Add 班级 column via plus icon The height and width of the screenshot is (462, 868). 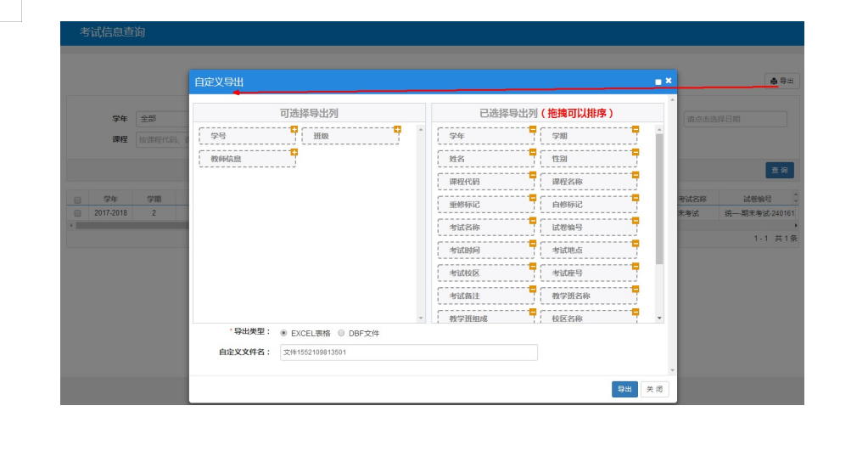click(x=397, y=130)
